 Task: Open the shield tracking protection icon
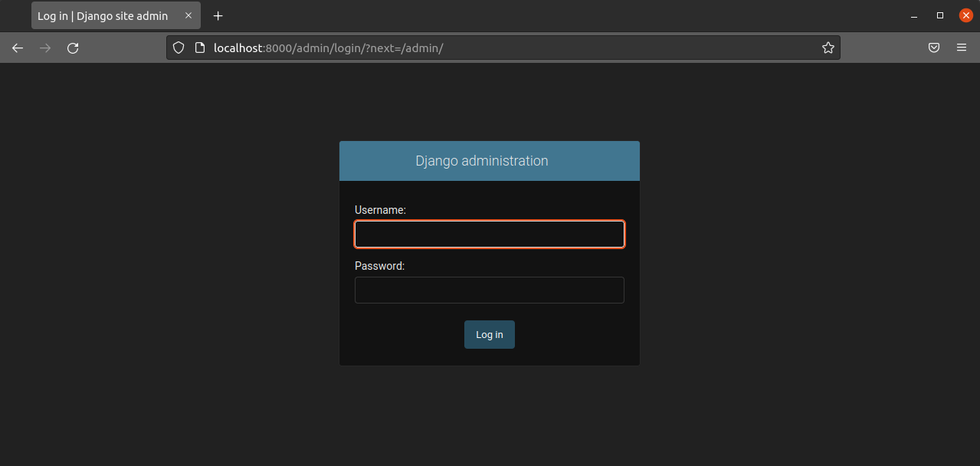click(179, 48)
